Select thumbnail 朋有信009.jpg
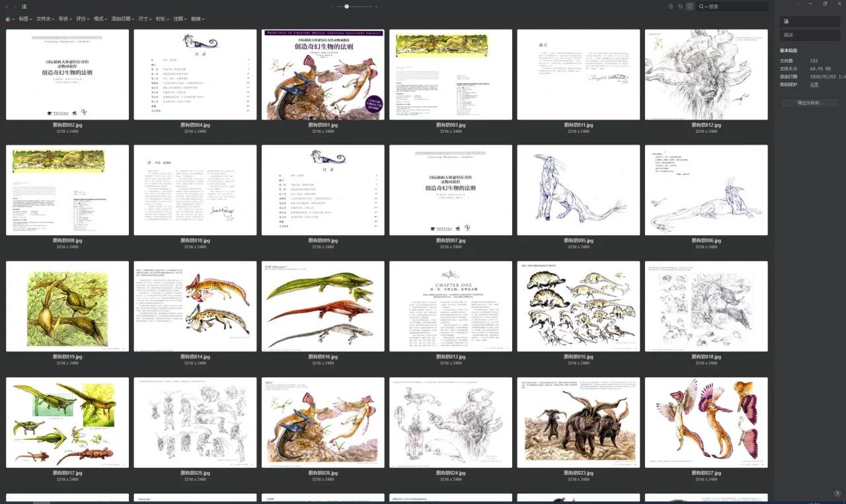This screenshot has height=504, width=846. (x=323, y=190)
